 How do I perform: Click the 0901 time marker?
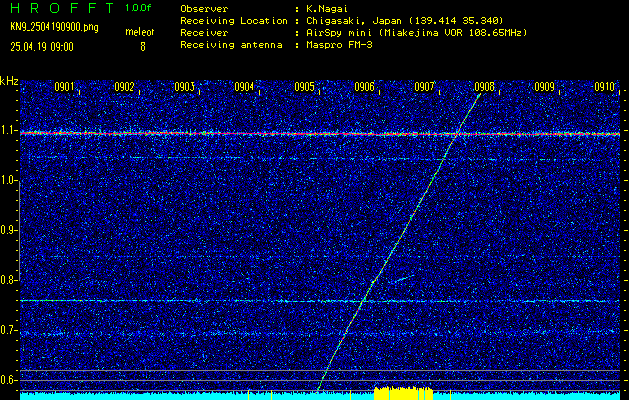[65, 87]
